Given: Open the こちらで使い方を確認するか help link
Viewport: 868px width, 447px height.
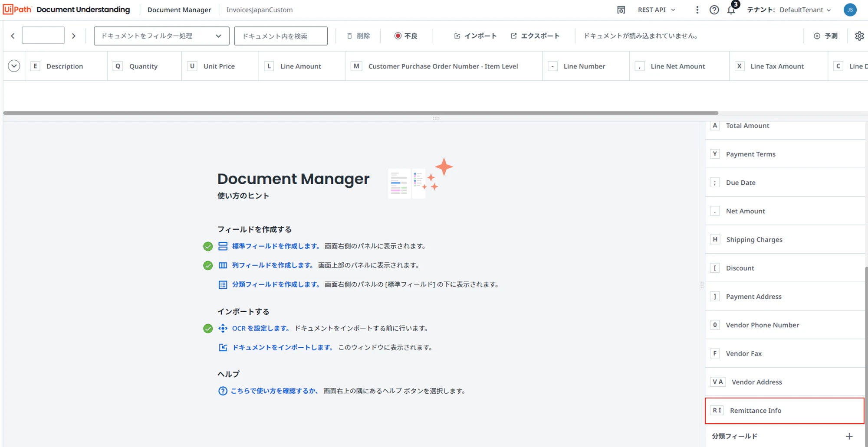Looking at the screenshot, I should [x=275, y=391].
